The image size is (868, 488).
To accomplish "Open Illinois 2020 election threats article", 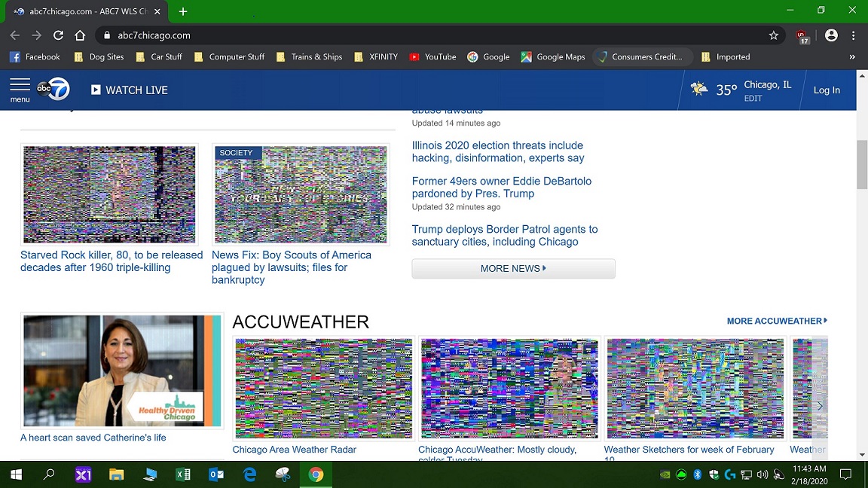I will (x=497, y=151).
